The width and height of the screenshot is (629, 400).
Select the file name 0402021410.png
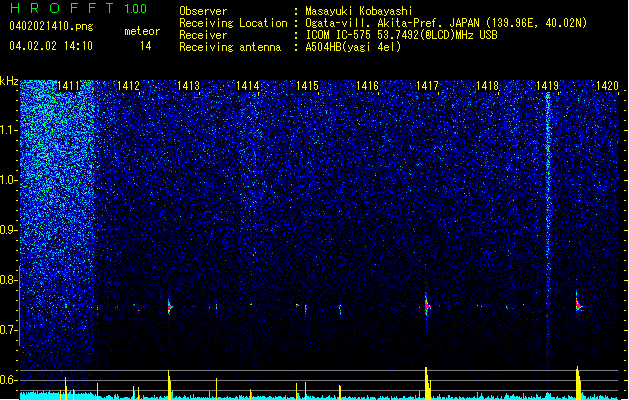pos(51,26)
